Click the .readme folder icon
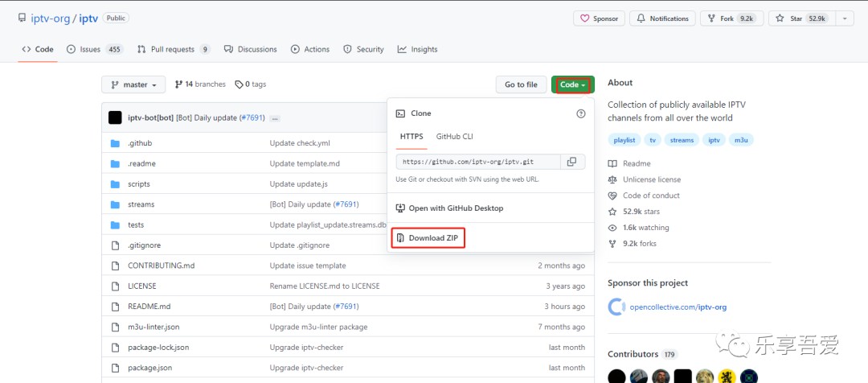 coord(115,164)
